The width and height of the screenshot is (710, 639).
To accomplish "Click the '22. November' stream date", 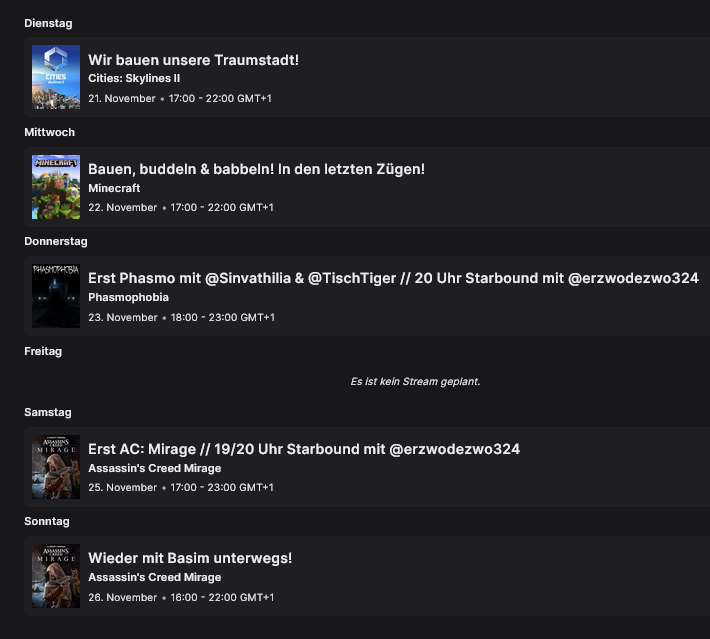I will click(123, 207).
